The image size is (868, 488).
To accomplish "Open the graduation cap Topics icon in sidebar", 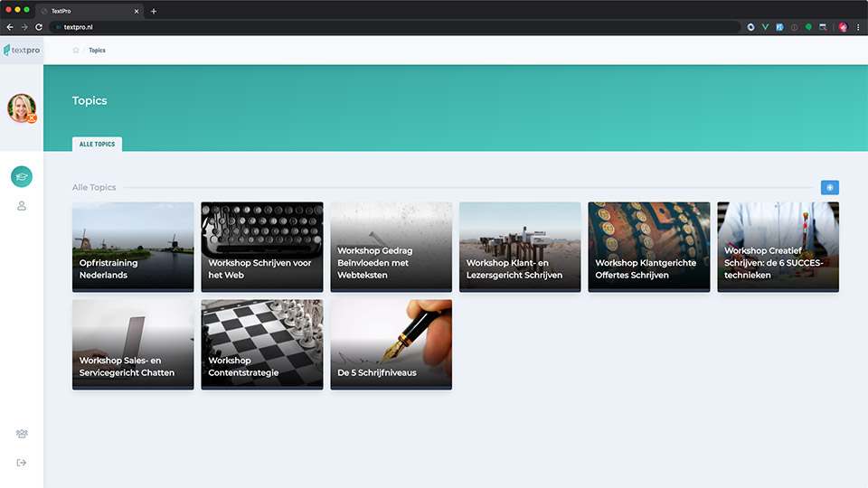I will pyautogui.click(x=22, y=176).
